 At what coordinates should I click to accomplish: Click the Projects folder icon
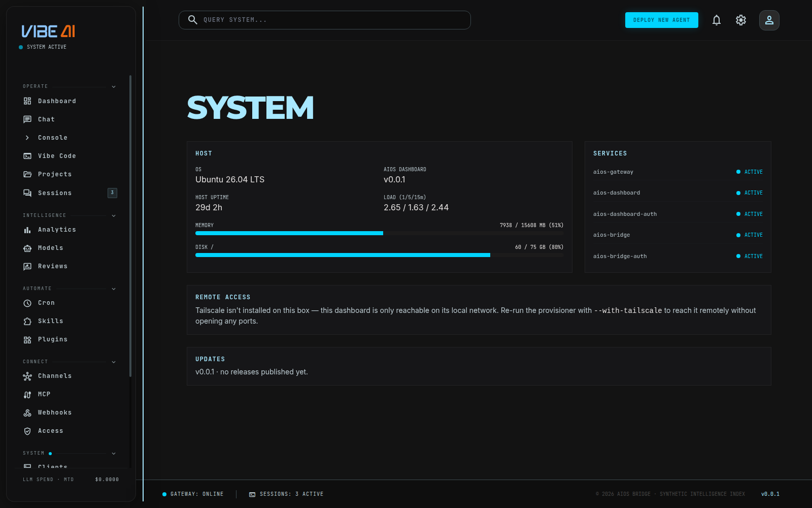[27, 174]
